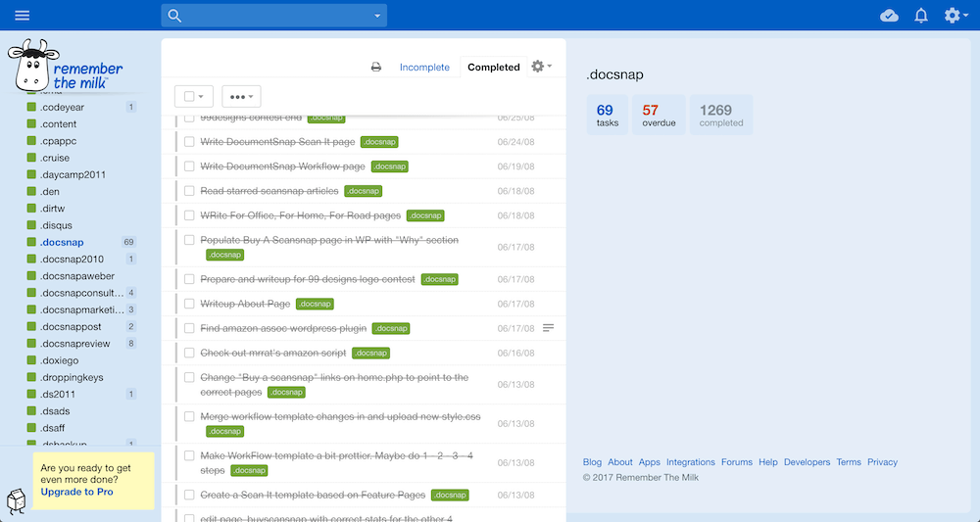Image resolution: width=980 pixels, height=522 pixels.
Task: Switch to the Incomplete tab
Action: [424, 67]
